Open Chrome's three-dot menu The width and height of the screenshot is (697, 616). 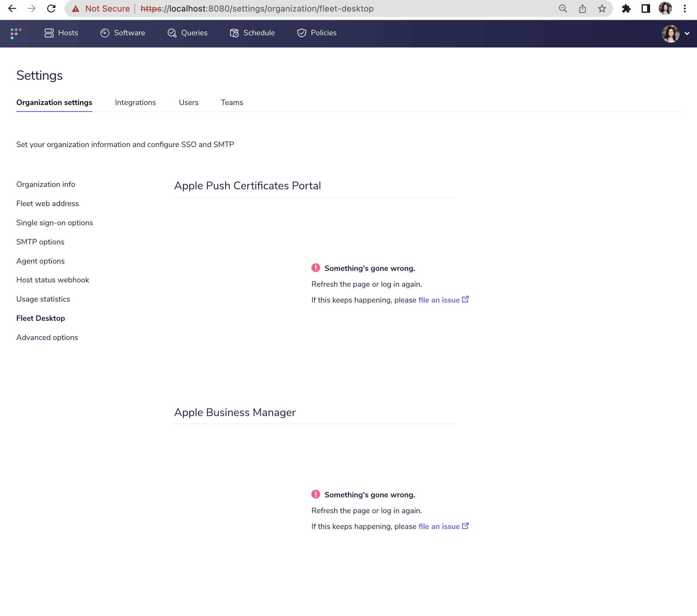pyautogui.click(x=685, y=9)
